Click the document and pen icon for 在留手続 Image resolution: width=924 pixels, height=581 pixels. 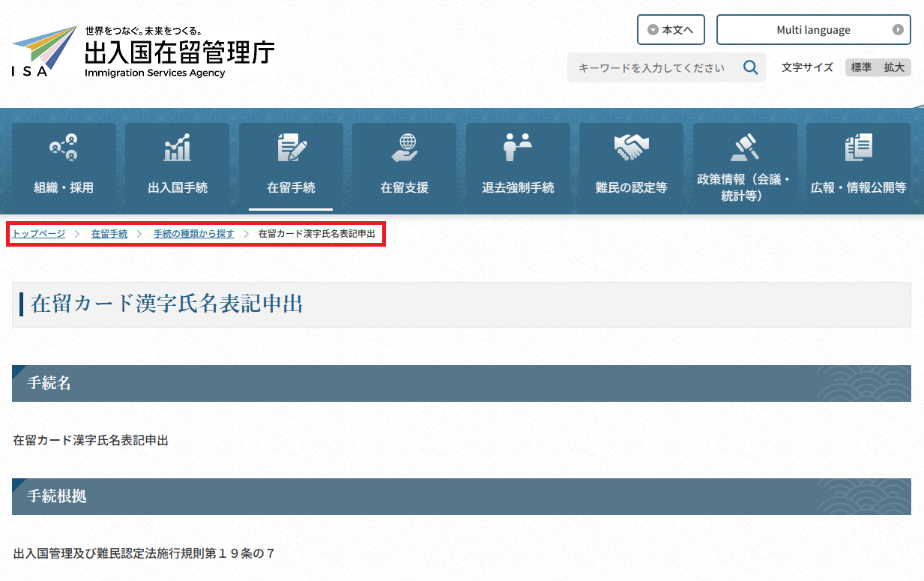point(291,148)
